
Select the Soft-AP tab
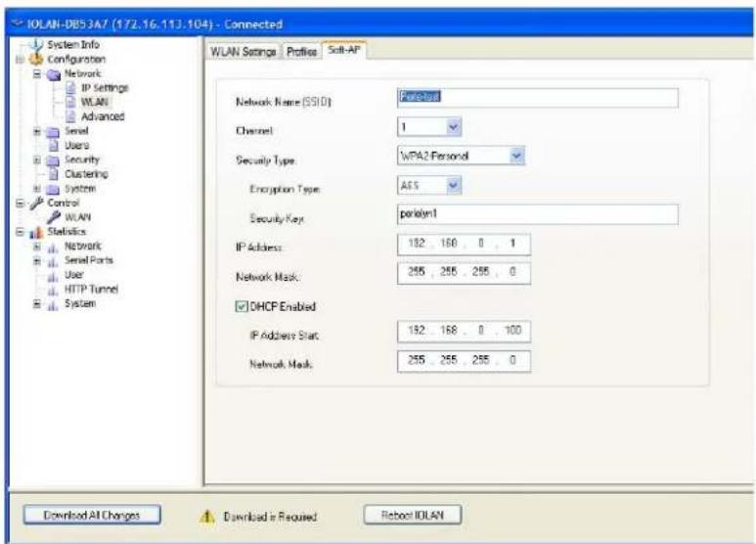pos(344,50)
